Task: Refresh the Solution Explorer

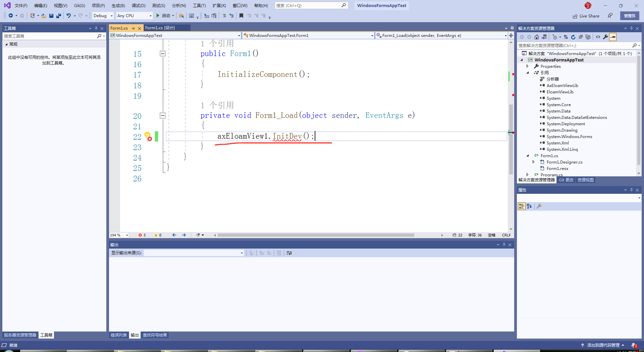Action: click(573, 37)
